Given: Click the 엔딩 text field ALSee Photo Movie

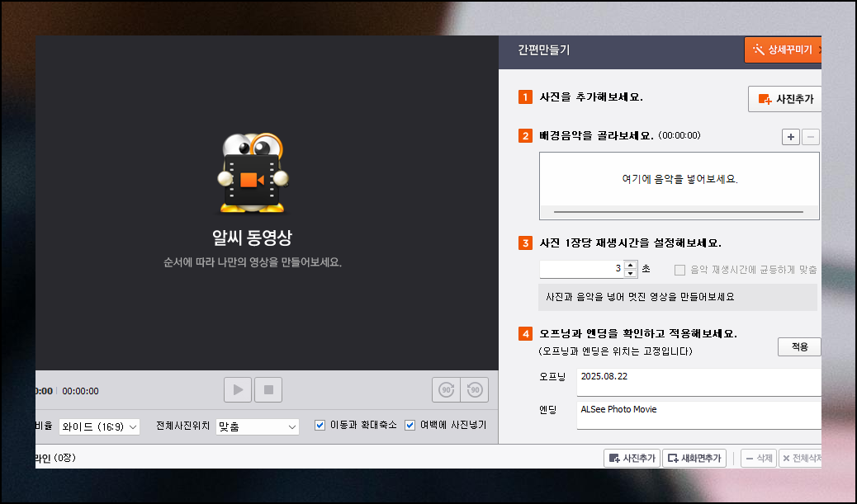Looking at the screenshot, I should [x=699, y=415].
